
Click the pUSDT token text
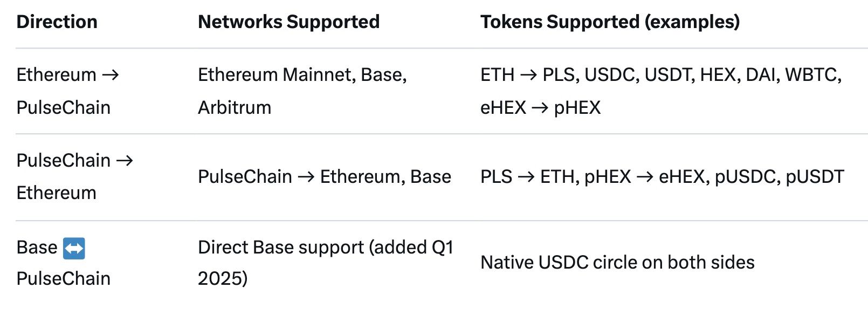815,177
